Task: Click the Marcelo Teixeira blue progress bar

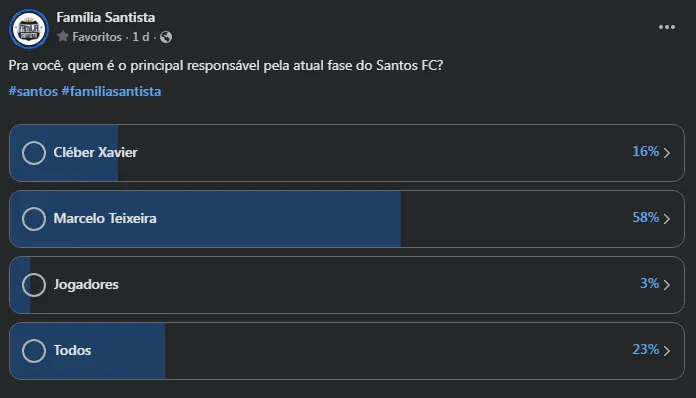Action: pyautogui.click(x=205, y=219)
